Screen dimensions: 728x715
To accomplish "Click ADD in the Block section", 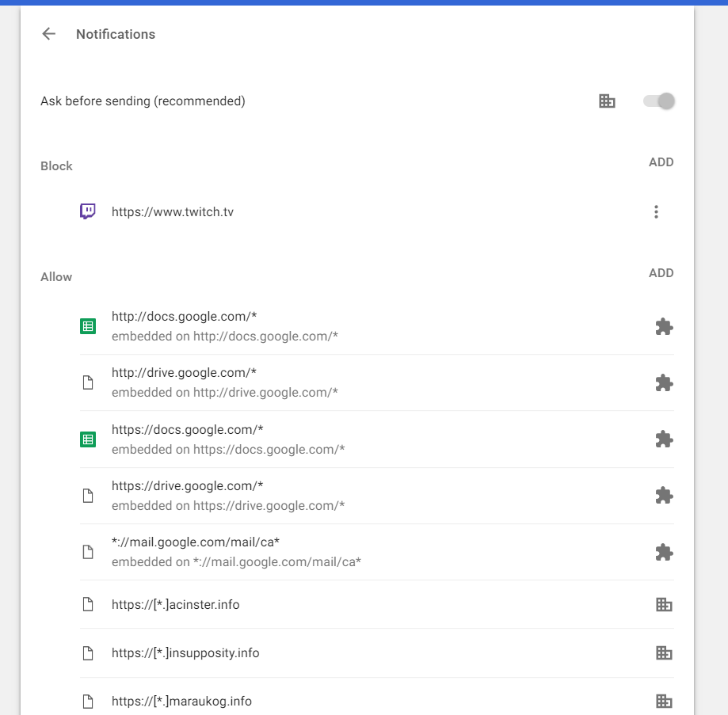I will (x=661, y=162).
